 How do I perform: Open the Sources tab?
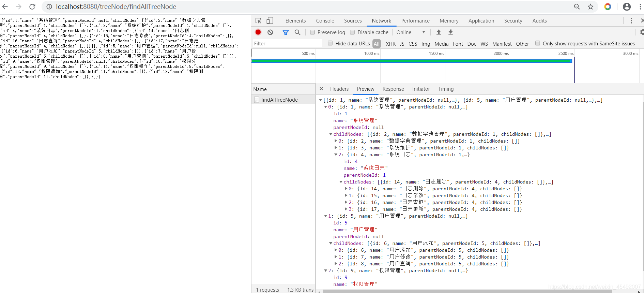pos(353,21)
